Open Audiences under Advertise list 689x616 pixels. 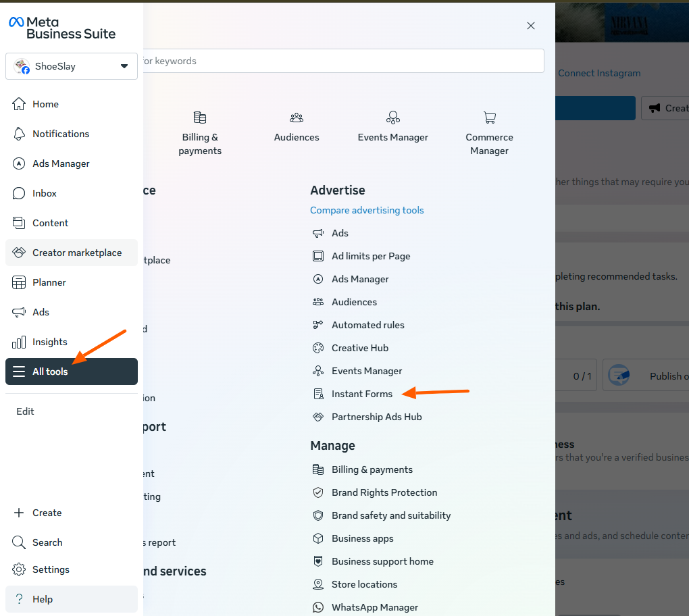[x=344, y=303]
